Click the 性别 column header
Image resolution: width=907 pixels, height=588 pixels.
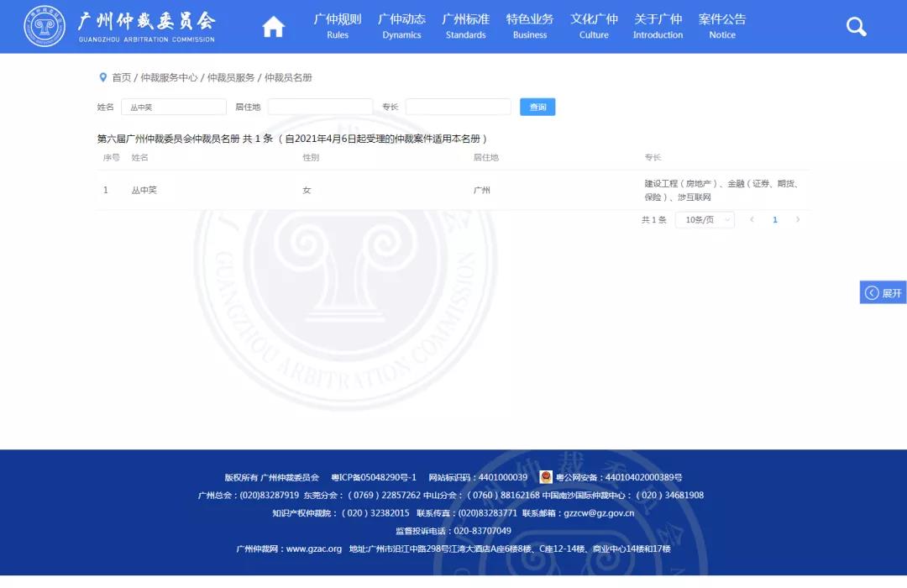[311, 157]
